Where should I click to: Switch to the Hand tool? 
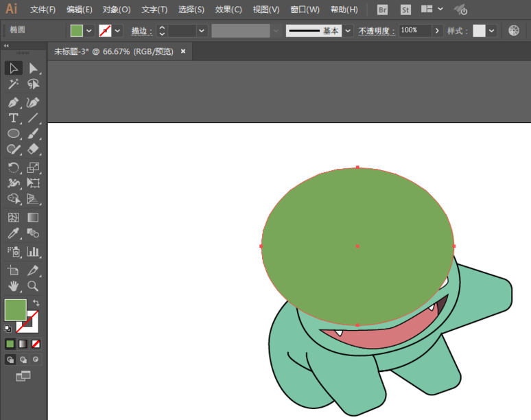[x=13, y=286]
